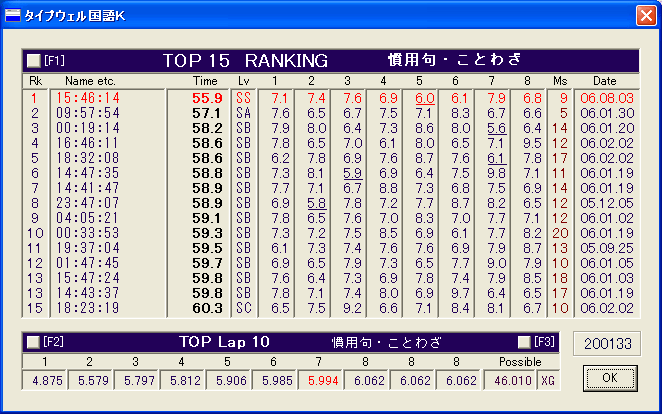Click the date 06.08.03
Image resolution: width=662 pixels, height=414 pixels.
(x=607, y=98)
